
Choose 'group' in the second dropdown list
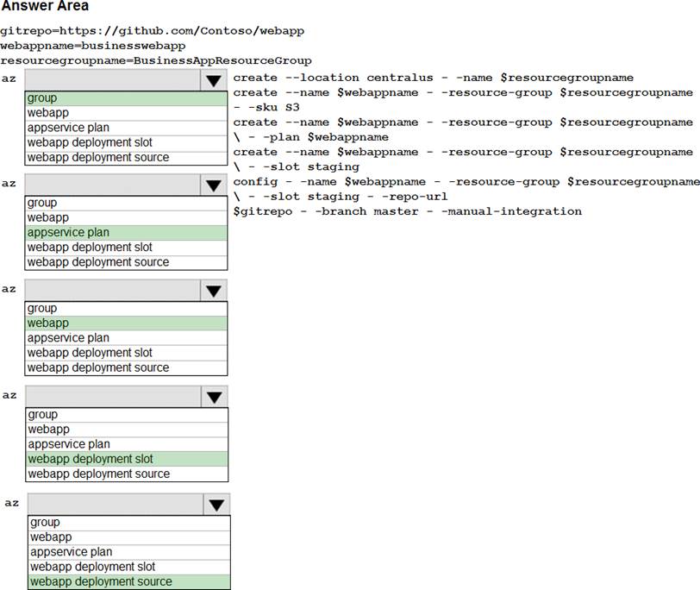[126, 203]
